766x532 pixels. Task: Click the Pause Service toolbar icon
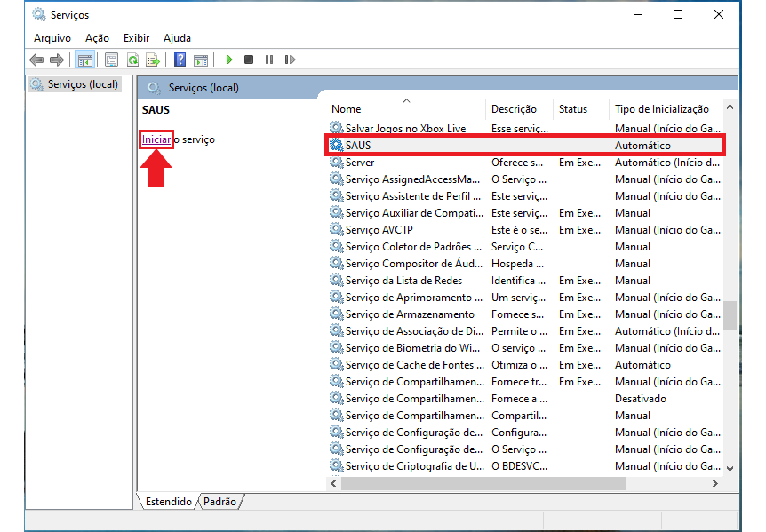click(x=269, y=60)
